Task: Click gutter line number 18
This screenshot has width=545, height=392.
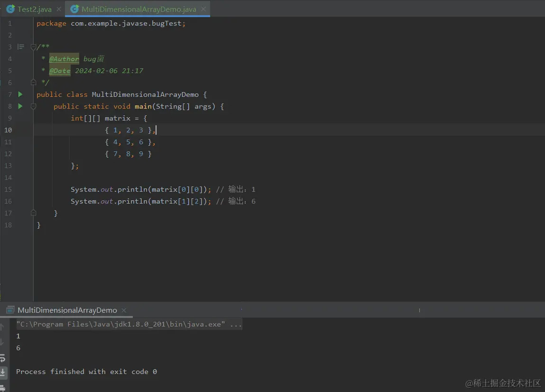Action: [x=8, y=225]
